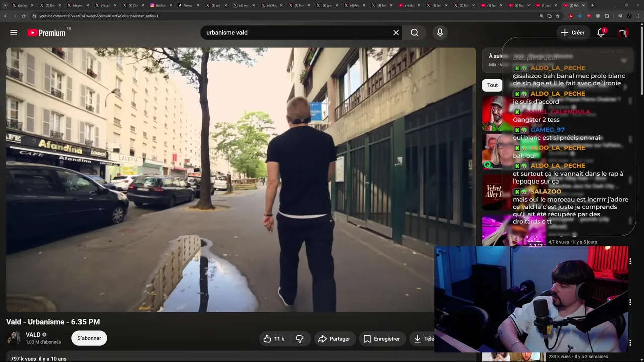Select the 'Tout' filter chip
This screenshot has width=644, height=362.
492,85
